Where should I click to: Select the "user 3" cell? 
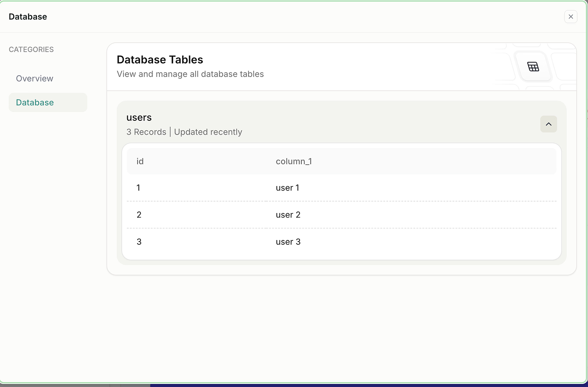click(x=288, y=242)
